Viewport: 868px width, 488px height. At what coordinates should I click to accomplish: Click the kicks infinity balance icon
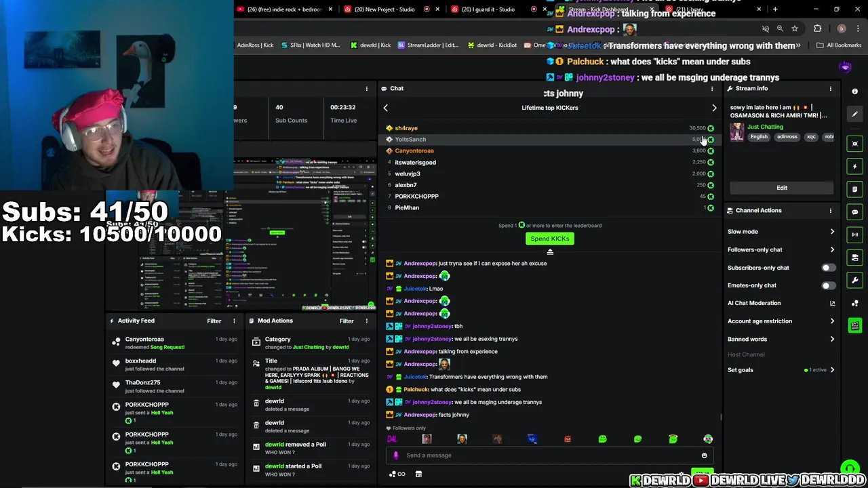397,474
